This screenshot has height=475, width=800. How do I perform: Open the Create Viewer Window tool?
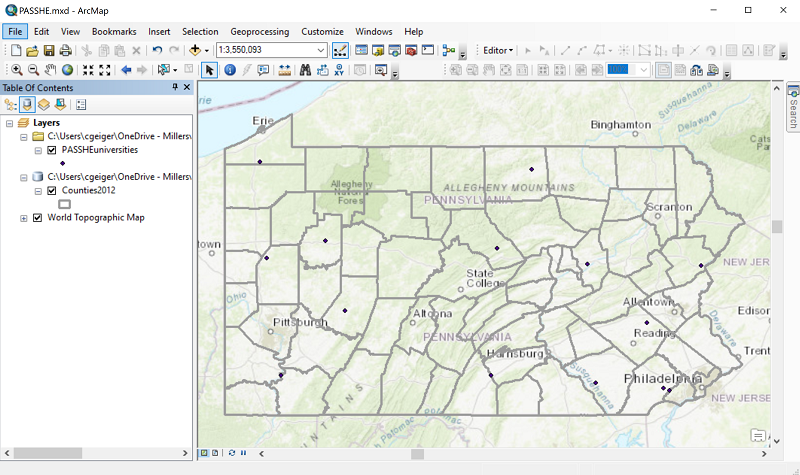[x=381, y=70]
